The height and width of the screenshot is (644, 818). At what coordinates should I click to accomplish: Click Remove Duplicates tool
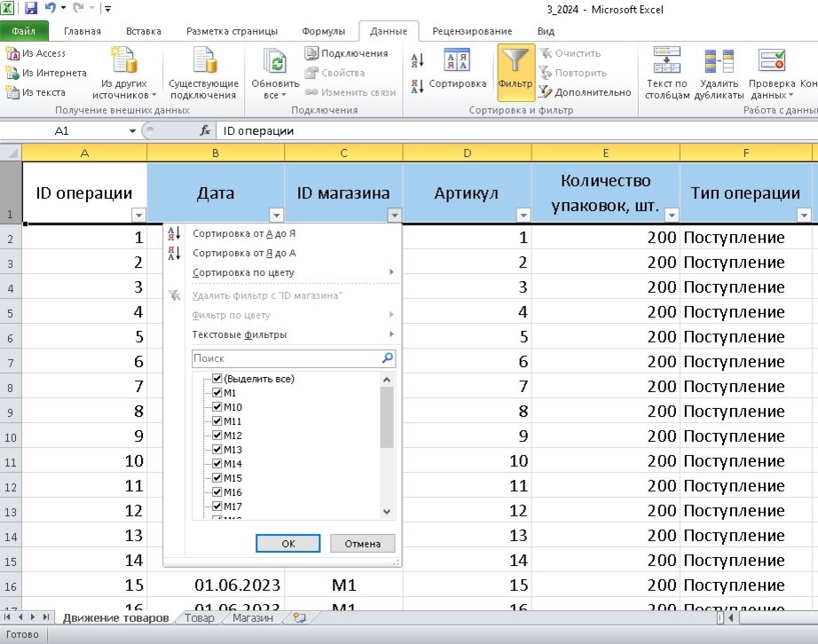[719, 73]
